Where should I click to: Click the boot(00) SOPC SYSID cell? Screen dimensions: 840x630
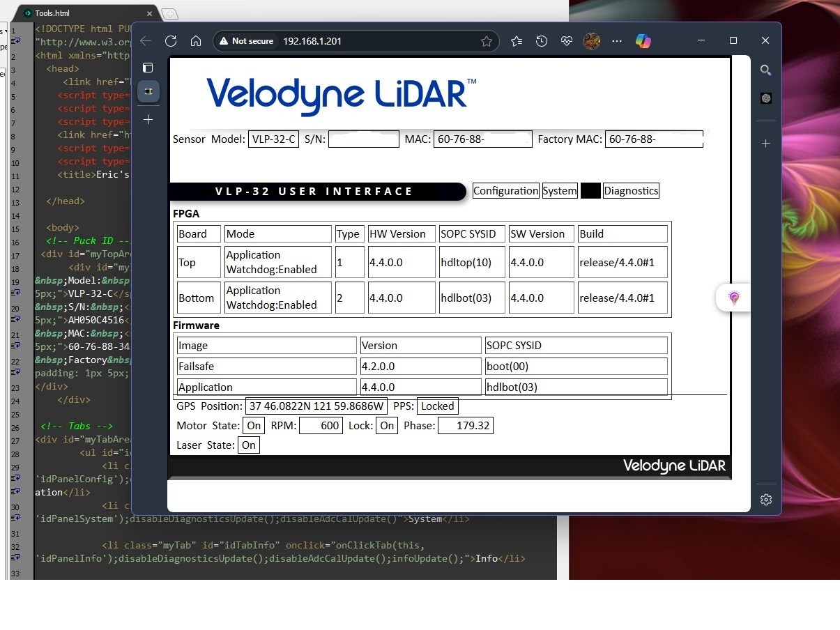576,366
